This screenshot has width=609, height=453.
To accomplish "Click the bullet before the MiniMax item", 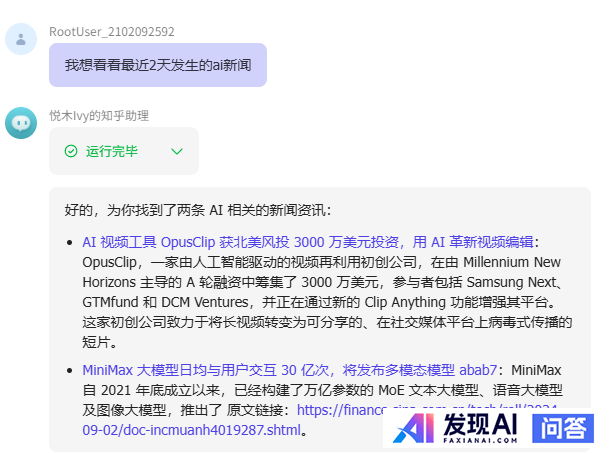I will point(71,370).
